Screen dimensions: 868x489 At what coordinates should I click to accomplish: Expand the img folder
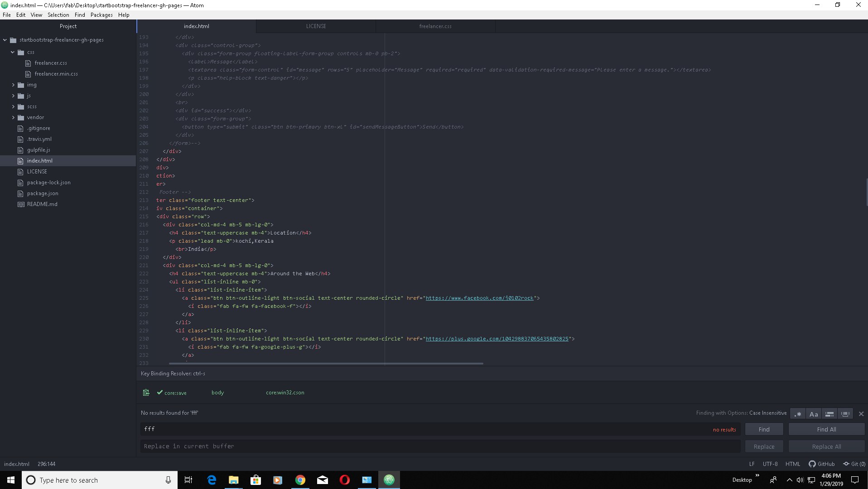[13, 85]
